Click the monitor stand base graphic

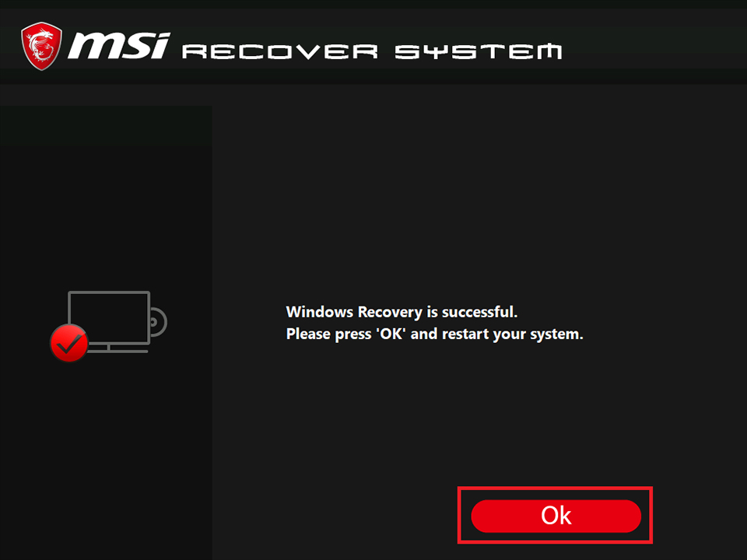point(117,349)
